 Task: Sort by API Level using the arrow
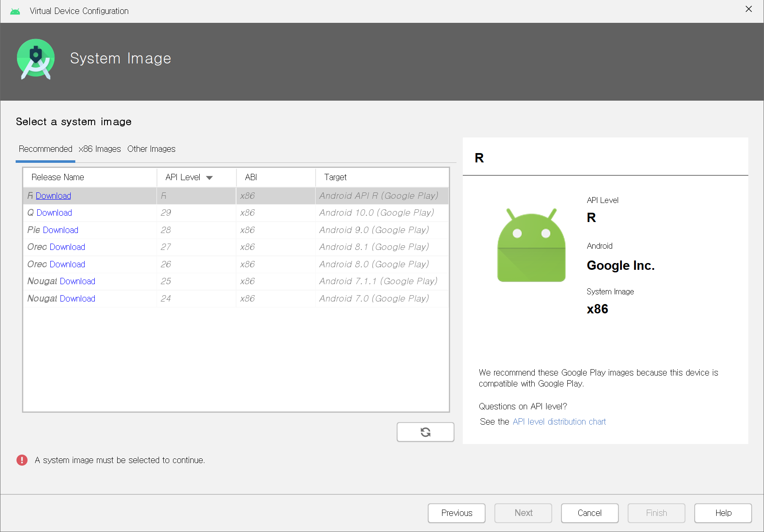[209, 178]
